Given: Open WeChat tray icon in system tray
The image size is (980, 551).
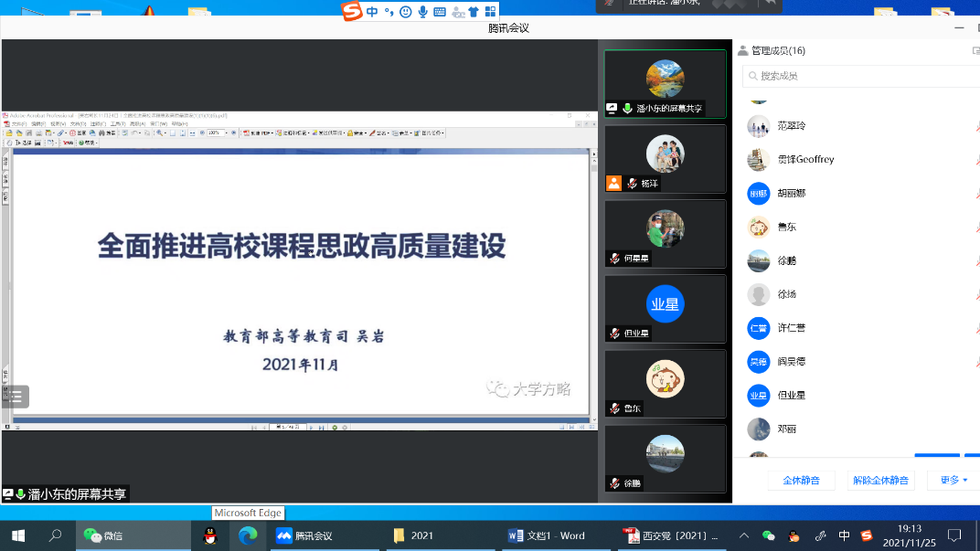Looking at the screenshot, I should (x=769, y=535).
